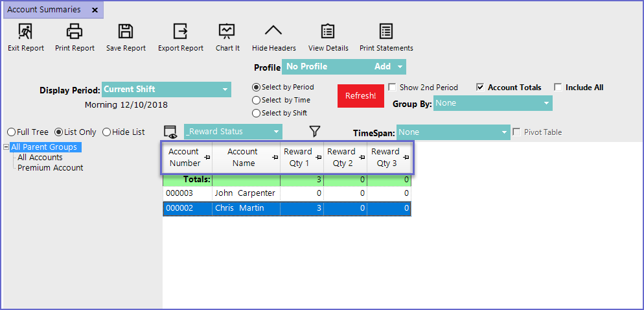The width and height of the screenshot is (644, 310).
Task: Select Premium Account in the tree
Action: click(x=50, y=168)
